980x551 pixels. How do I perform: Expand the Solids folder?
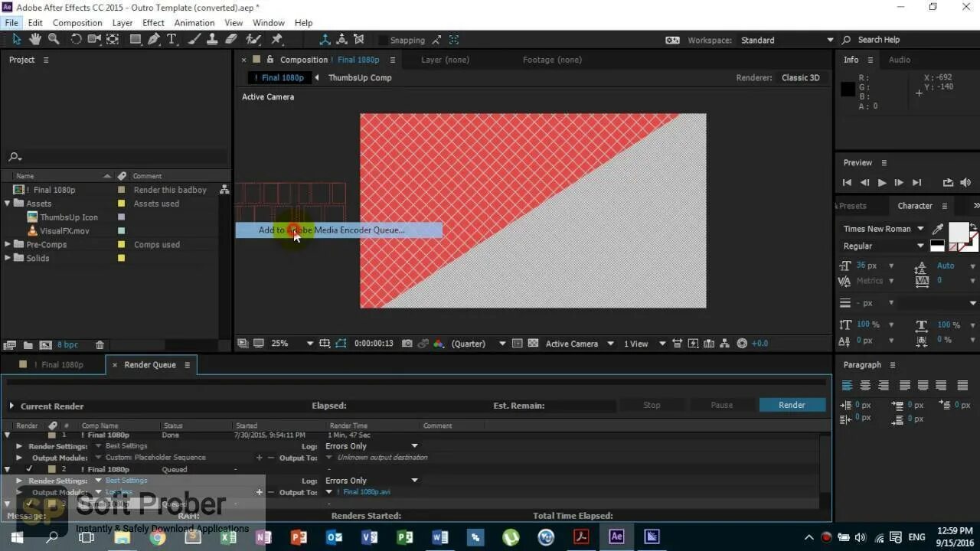click(x=8, y=258)
